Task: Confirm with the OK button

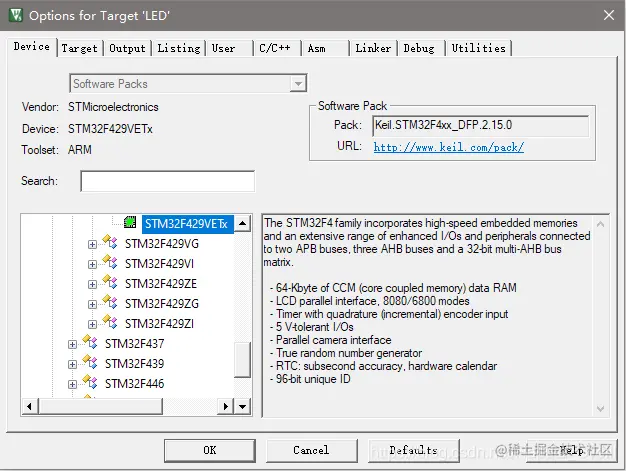Action: pyautogui.click(x=210, y=450)
